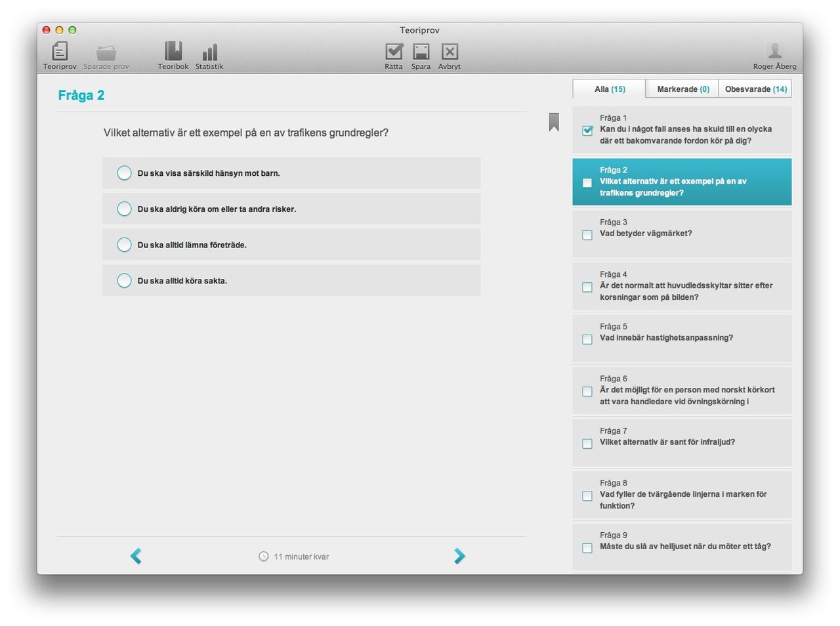840x626 pixels.
Task: Save the test with Spara icon
Action: pos(421,51)
